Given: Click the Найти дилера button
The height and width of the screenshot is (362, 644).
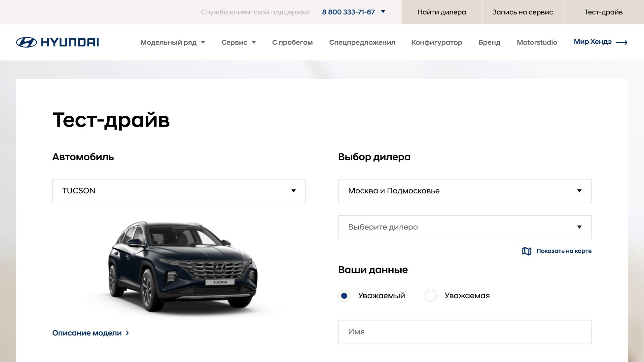Looking at the screenshot, I should [442, 12].
